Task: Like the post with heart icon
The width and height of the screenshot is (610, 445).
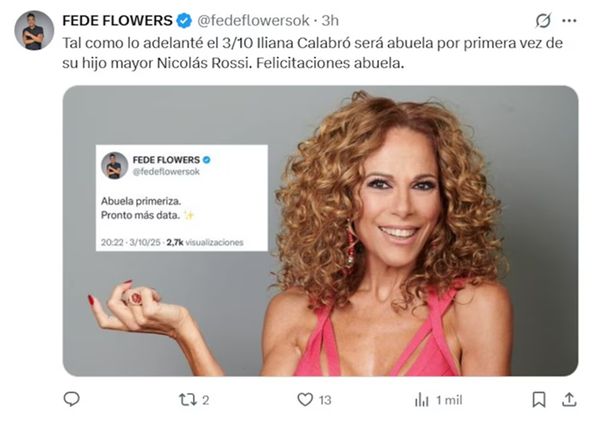Action: [x=306, y=399]
